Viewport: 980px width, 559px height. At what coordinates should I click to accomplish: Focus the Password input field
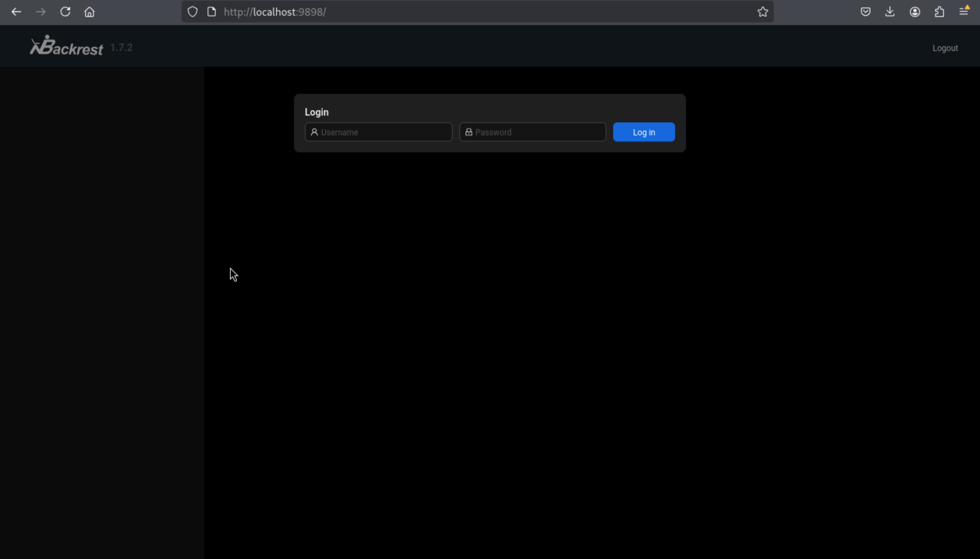(538, 132)
